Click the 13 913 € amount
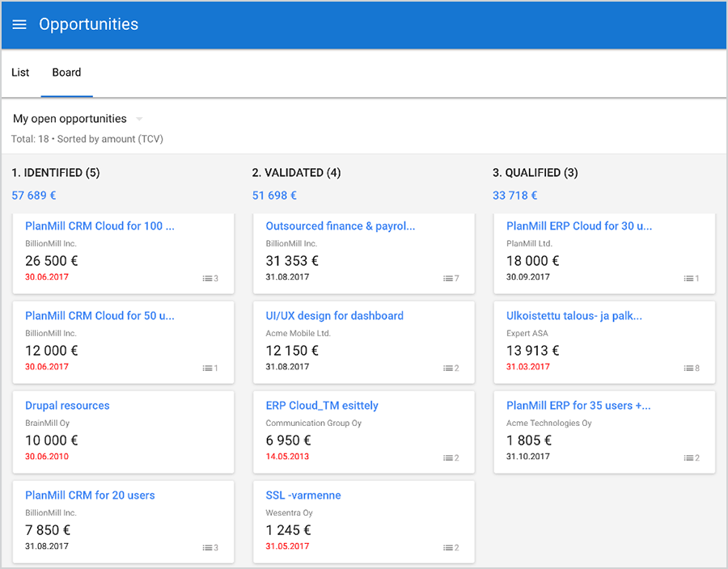This screenshot has width=728, height=569. pos(532,351)
